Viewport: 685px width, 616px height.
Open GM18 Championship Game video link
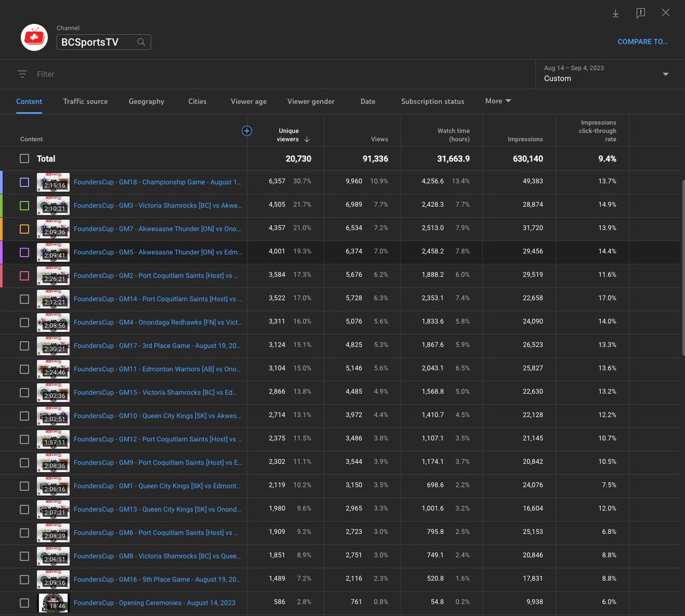click(158, 182)
